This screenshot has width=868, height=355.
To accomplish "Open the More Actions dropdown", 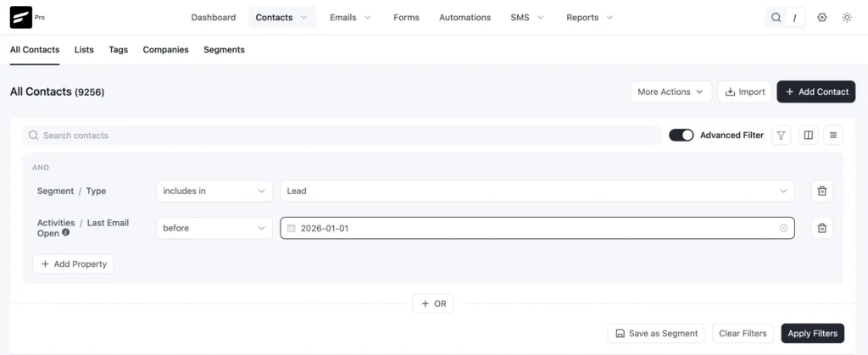I will 671,92.
